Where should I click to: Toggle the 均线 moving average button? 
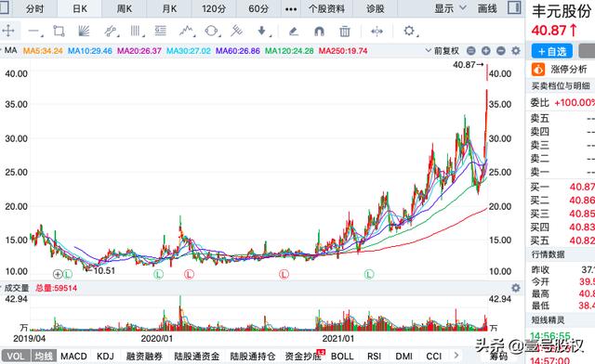tap(44, 356)
